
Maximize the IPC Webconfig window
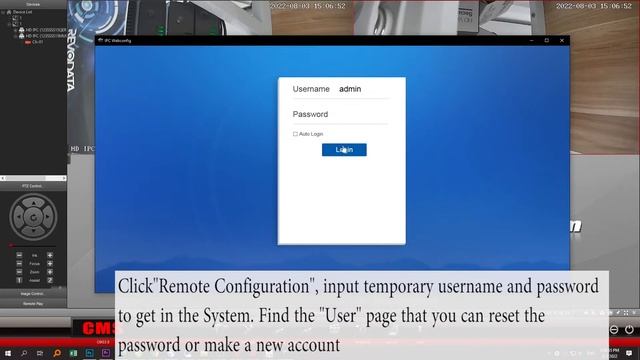coord(547,40)
